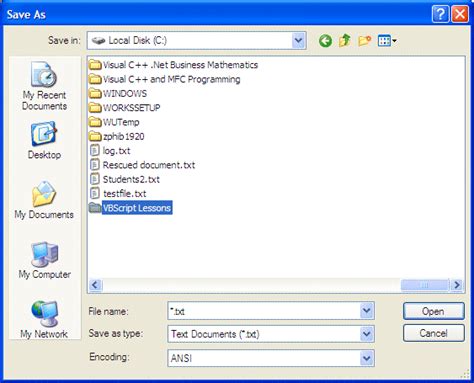Select the text 'Visual C++ .Net Business Mathematics'
Screen dimensions: 474x383
click(x=180, y=65)
